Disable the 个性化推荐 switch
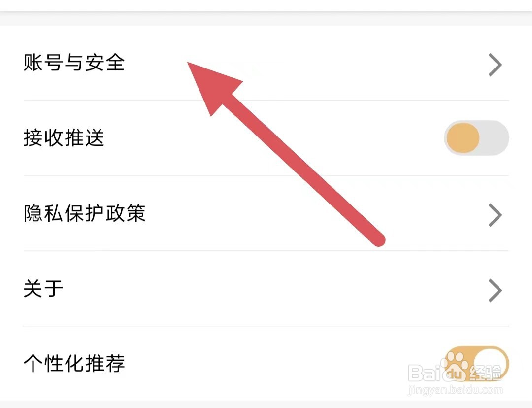Viewport: 532px width, 408px height. (x=476, y=364)
